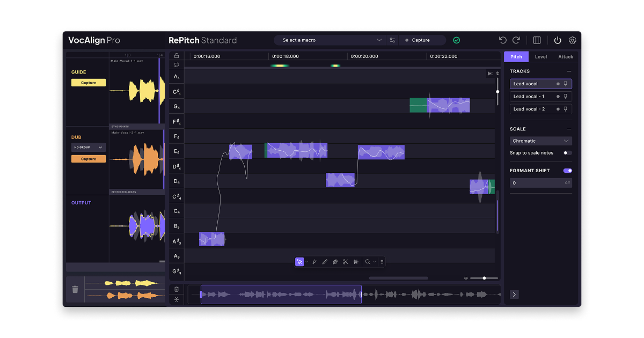Switch to the Pitch tab
The height and width of the screenshot is (338, 644).
pos(516,56)
